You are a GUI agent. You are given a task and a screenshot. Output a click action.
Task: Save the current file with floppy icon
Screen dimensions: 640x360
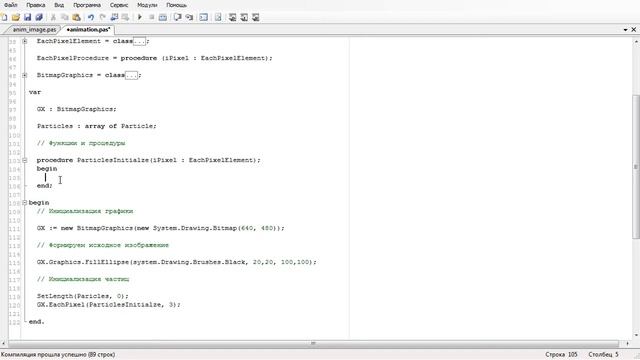point(27,17)
